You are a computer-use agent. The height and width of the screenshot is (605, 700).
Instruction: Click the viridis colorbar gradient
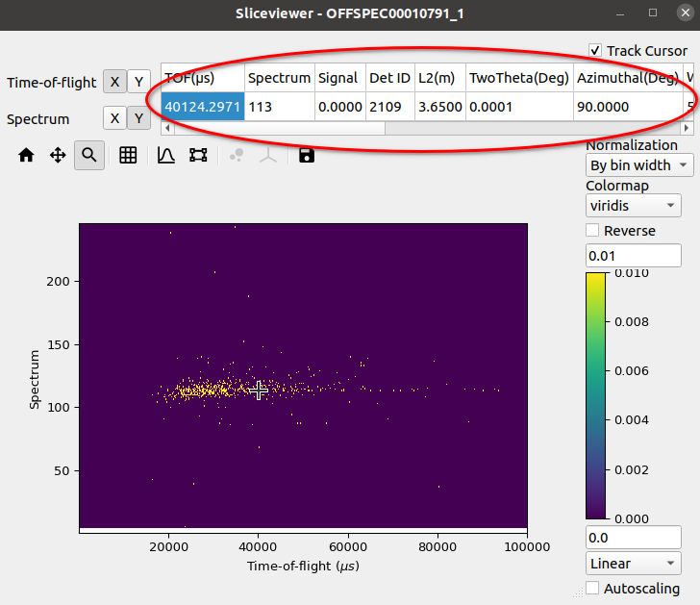595,394
